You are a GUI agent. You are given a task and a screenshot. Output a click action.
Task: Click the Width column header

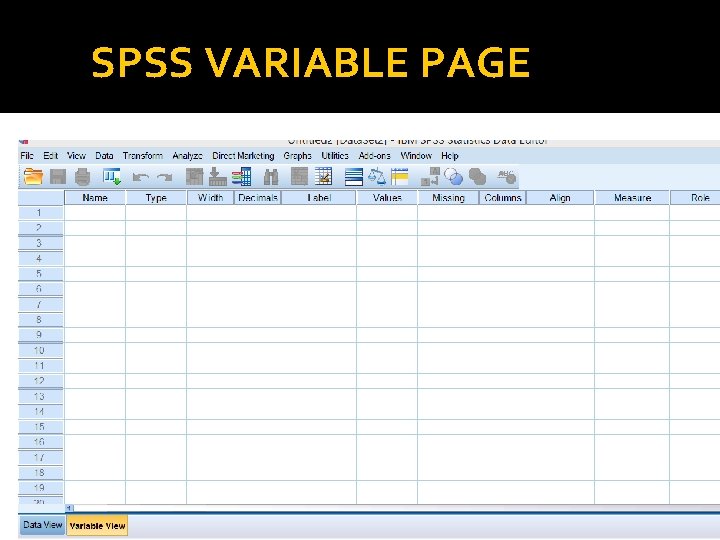(210, 198)
